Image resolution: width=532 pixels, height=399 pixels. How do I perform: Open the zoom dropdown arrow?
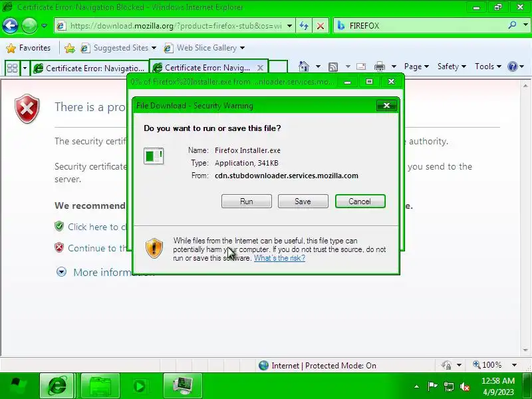514,365
